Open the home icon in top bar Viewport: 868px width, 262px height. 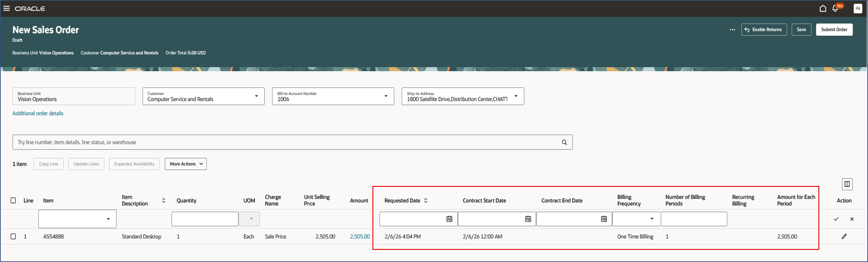(822, 8)
